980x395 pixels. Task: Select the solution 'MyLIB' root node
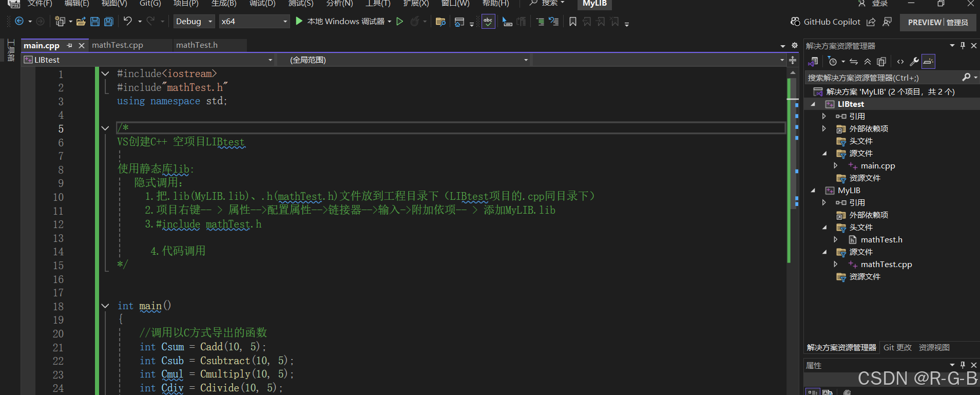(x=890, y=91)
